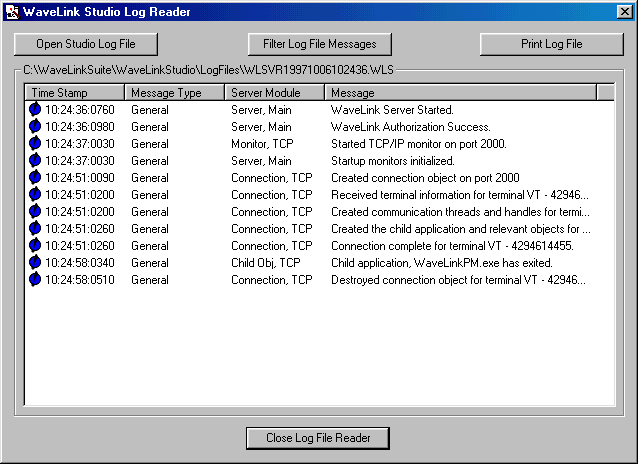Open a Studio log file
Screen dimensions: 638x464
click(85, 44)
